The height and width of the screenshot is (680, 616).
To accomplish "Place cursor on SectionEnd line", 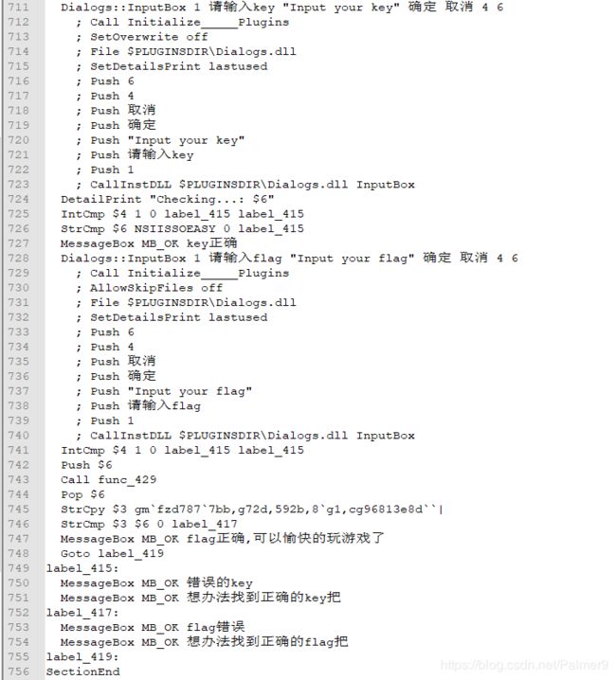I will [x=82, y=671].
